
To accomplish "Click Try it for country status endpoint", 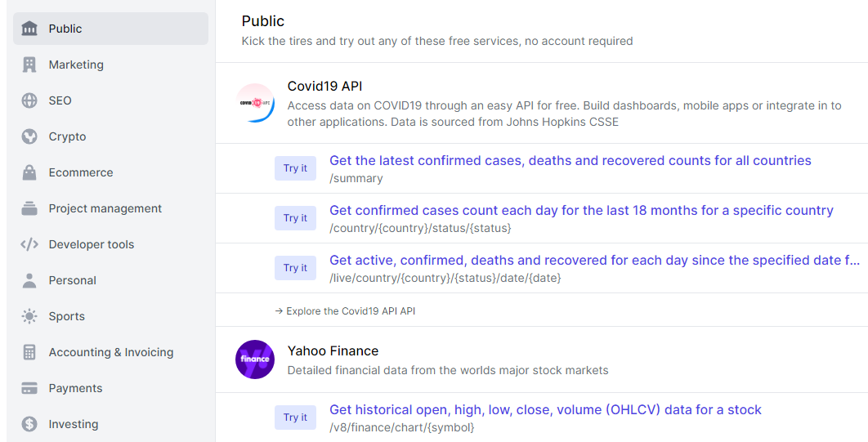I will [295, 218].
